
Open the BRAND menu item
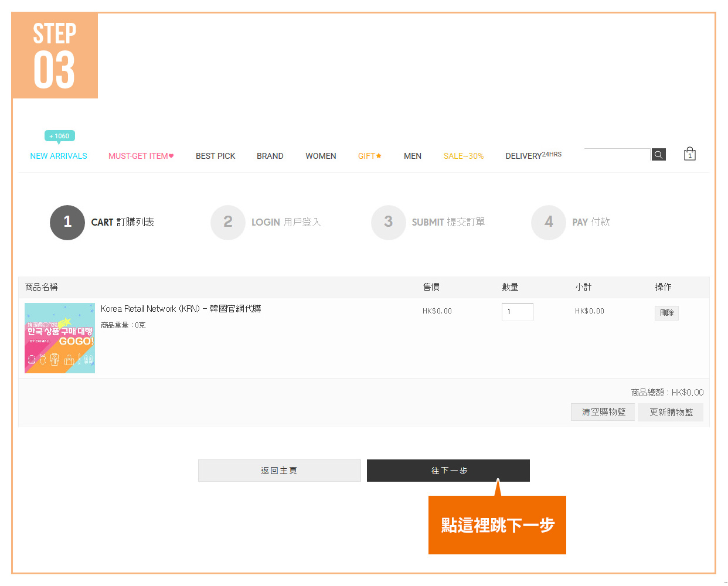coord(270,156)
